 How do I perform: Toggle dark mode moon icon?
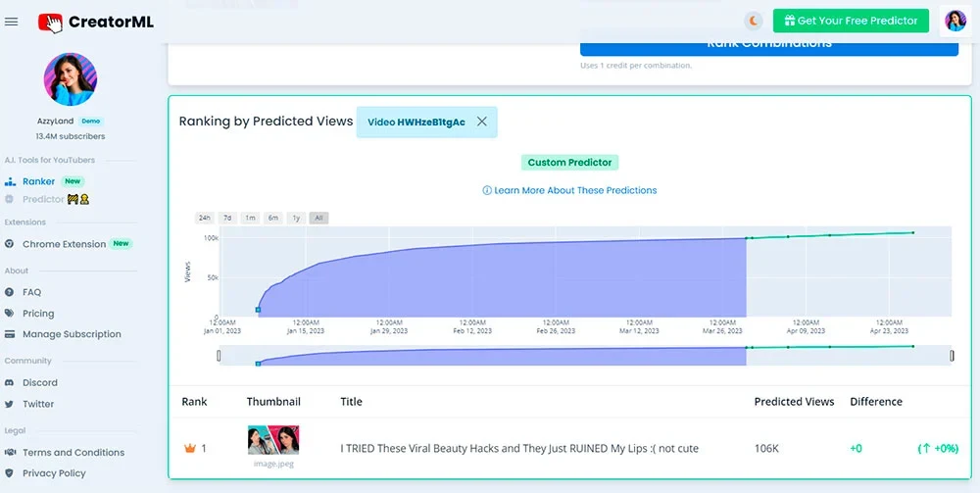754,22
